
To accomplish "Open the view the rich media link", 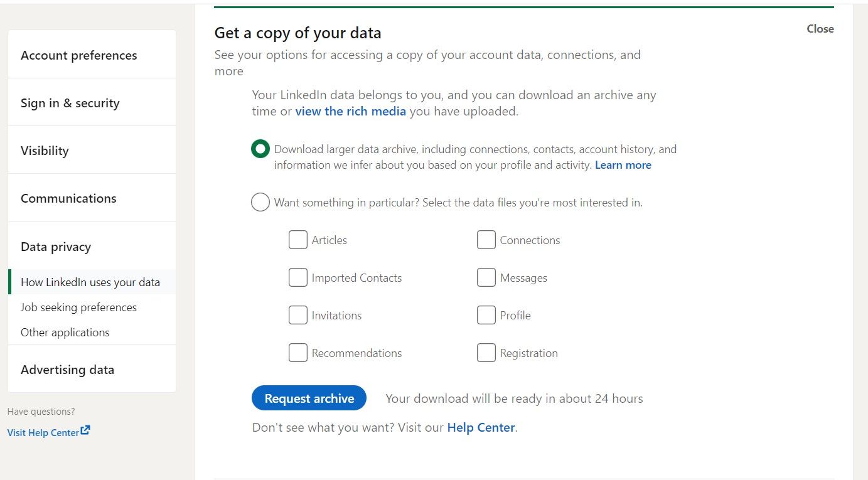I will click(x=350, y=112).
